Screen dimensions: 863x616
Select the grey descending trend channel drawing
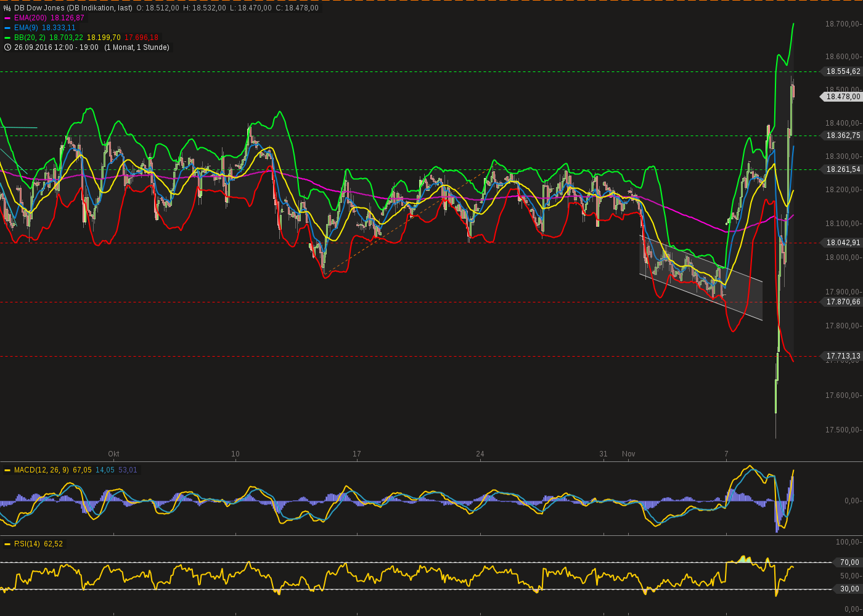tap(701, 278)
